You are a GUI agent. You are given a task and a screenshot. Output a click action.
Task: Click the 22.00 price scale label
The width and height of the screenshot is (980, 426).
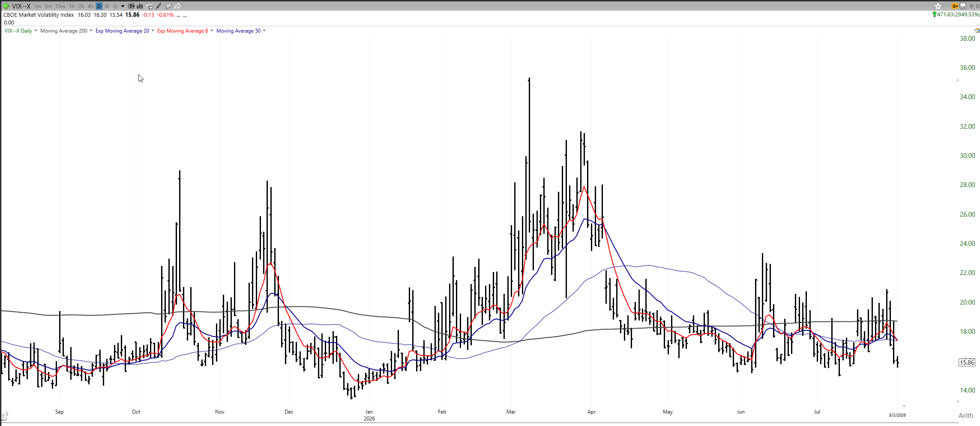pyautogui.click(x=967, y=272)
